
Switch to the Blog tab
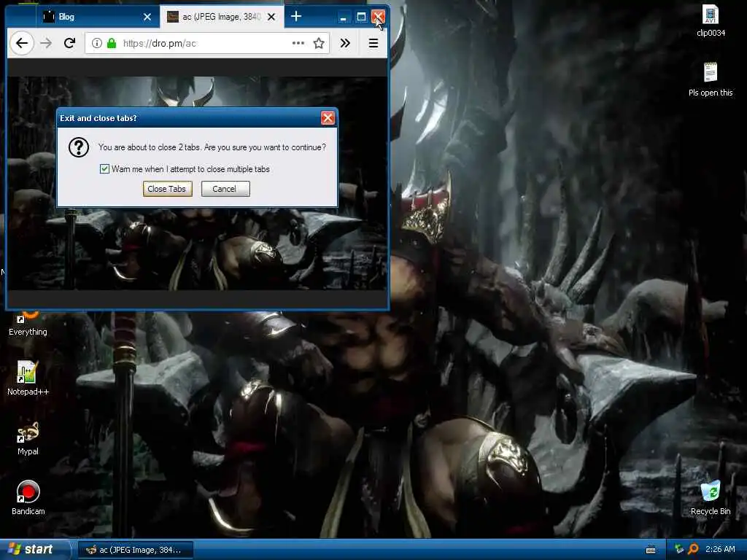tap(97, 17)
